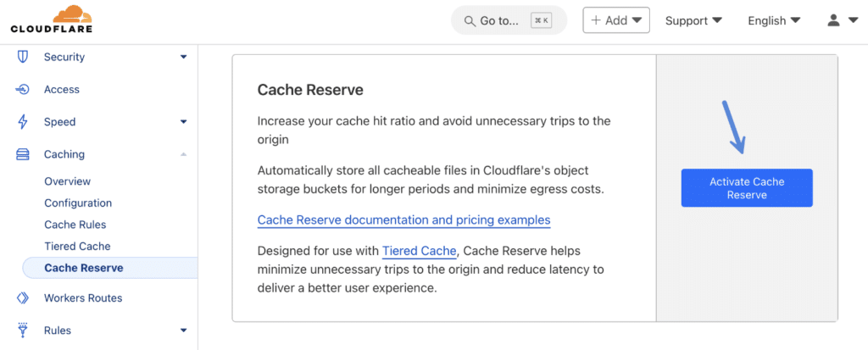Expand the Speed section arrow
The image size is (868, 350).
183,122
